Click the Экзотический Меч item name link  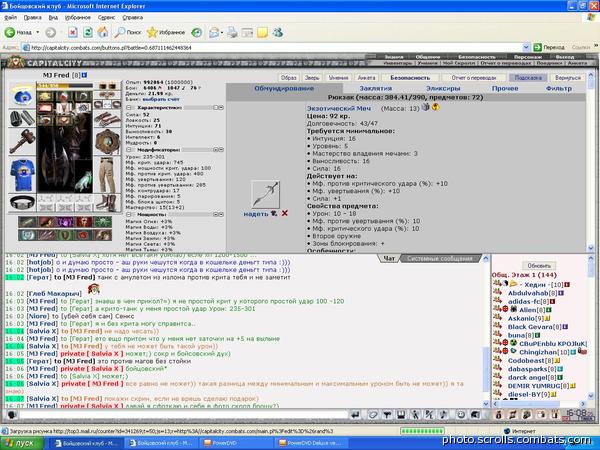click(339, 108)
